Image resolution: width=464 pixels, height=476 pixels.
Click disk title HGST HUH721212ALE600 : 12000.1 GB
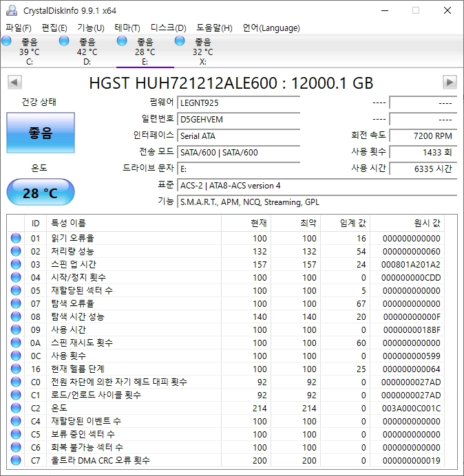pos(231,83)
